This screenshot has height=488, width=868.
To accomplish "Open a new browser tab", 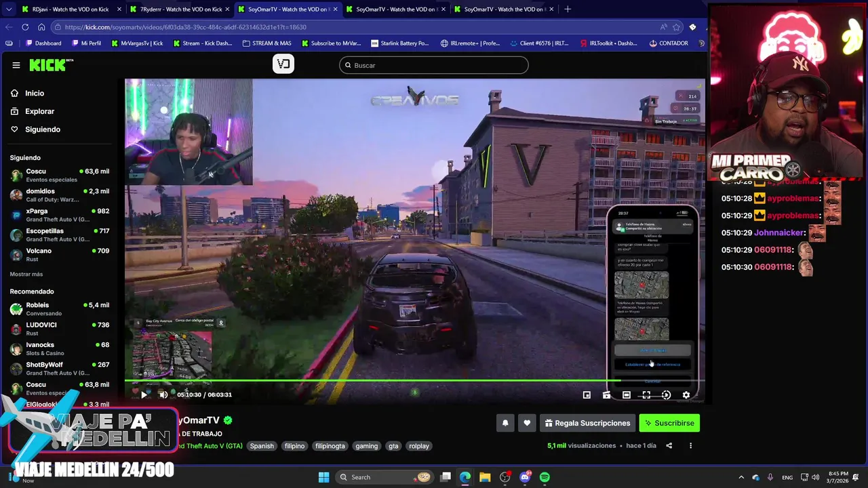I will click(x=568, y=9).
